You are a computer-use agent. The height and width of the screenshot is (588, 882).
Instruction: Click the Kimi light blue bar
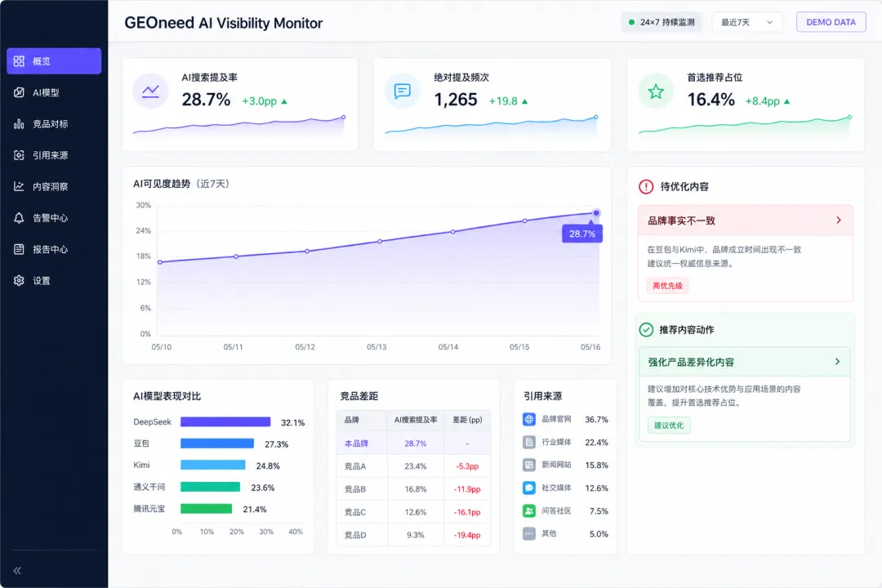tap(213, 465)
